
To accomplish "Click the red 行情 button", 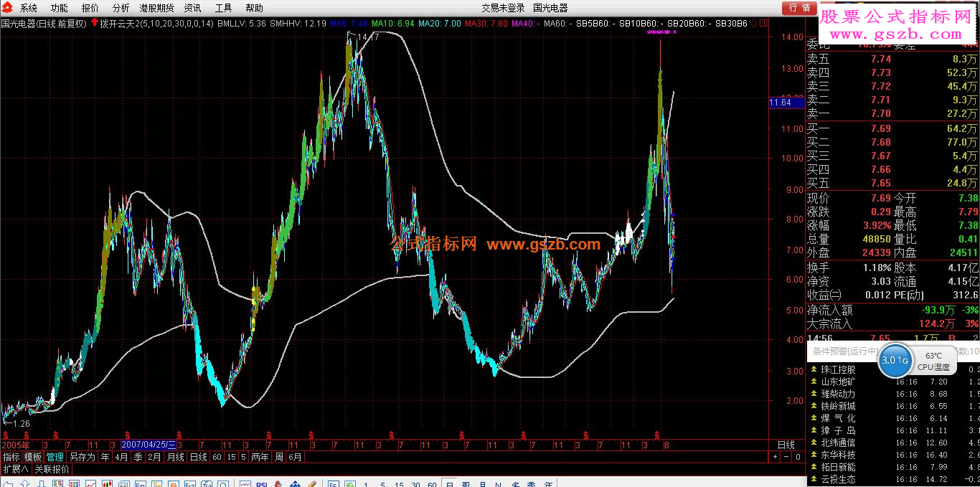I will (798, 8).
